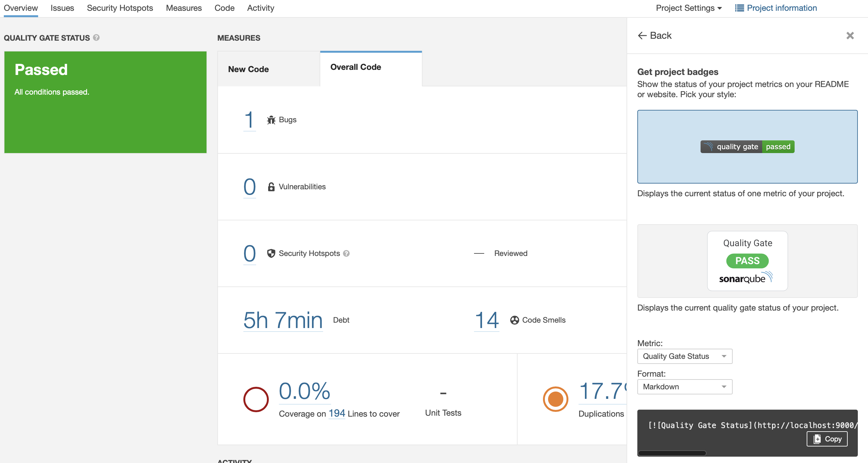Go to the Overview tab

pyautogui.click(x=21, y=8)
